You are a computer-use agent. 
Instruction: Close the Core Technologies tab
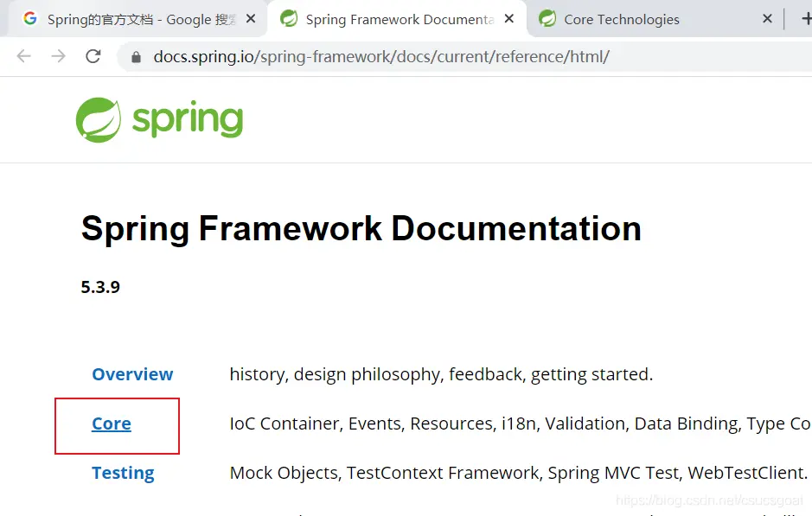click(x=767, y=19)
